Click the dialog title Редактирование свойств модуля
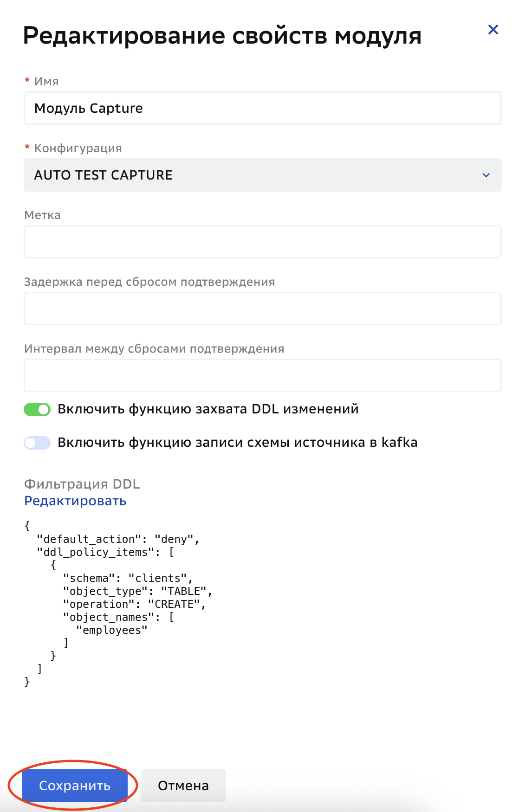 [x=222, y=35]
